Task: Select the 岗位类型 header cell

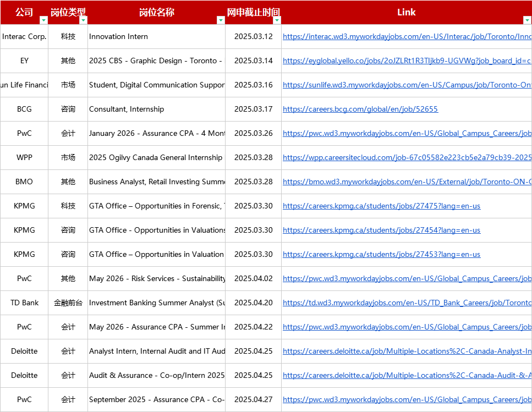Action: [x=68, y=12]
